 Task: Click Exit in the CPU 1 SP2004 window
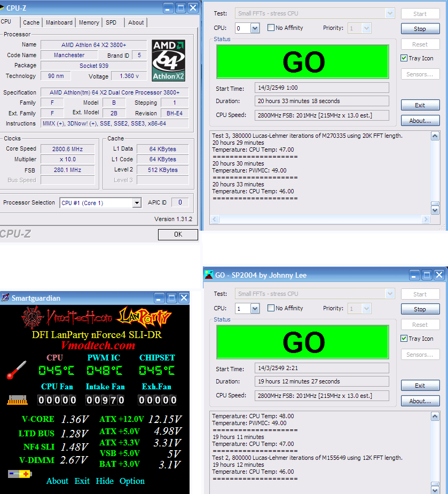point(420,386)
